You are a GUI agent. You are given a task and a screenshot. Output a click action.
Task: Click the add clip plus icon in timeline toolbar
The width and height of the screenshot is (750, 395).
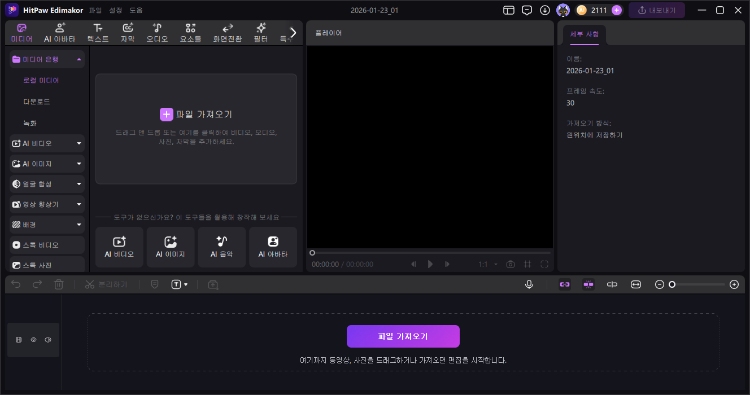(x=213, y=285)
